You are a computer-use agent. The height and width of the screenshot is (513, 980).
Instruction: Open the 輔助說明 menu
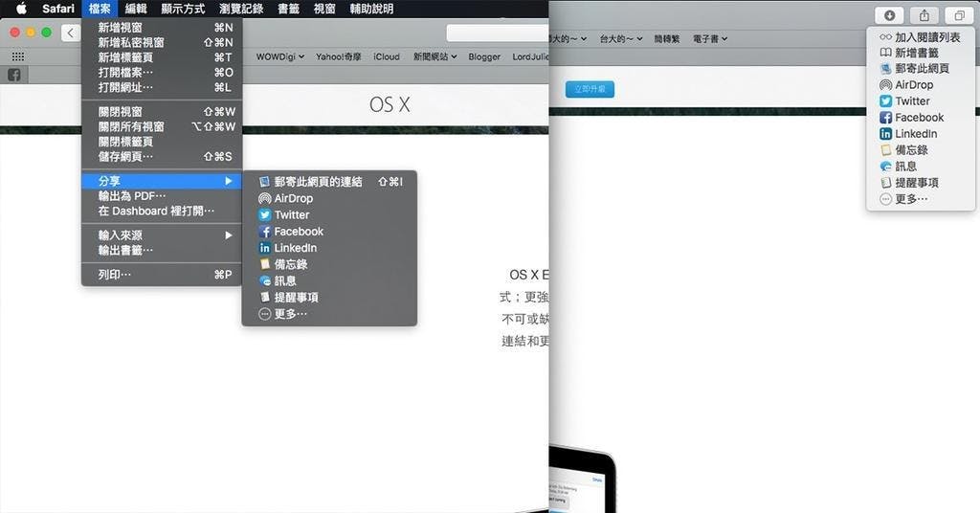371,9
